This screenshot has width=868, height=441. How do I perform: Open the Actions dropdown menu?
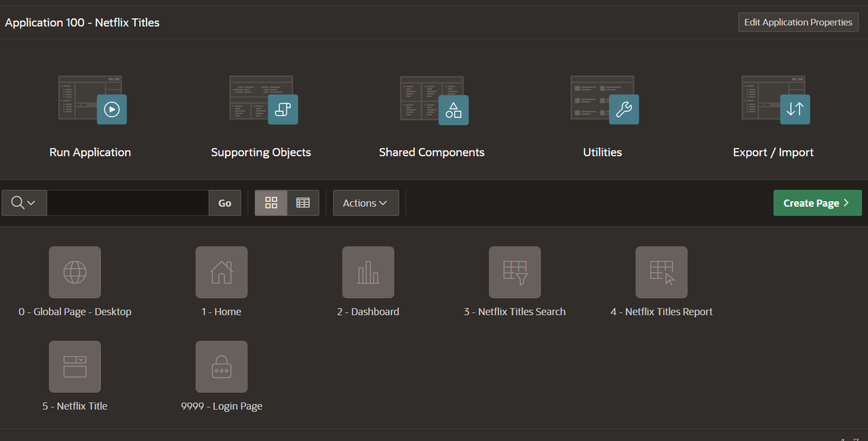pos(366,203)
